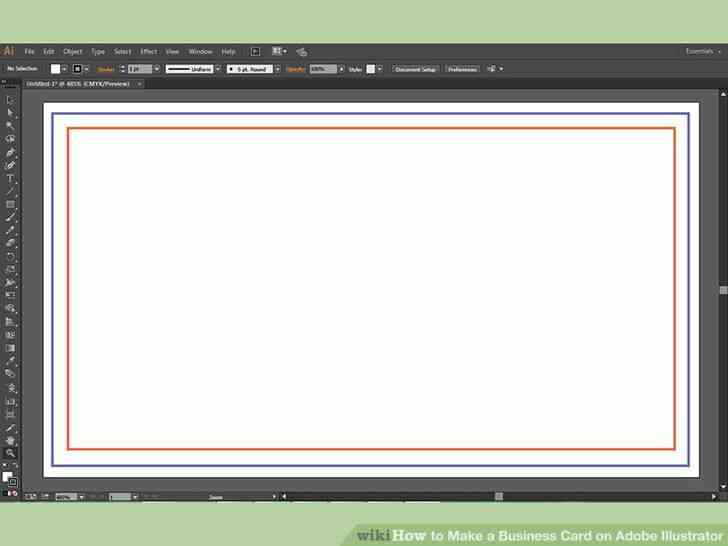The height and width of the screenshot is (546, 728).
Task: Select the Symbol Sprayer tool
Action: point(10,388)
